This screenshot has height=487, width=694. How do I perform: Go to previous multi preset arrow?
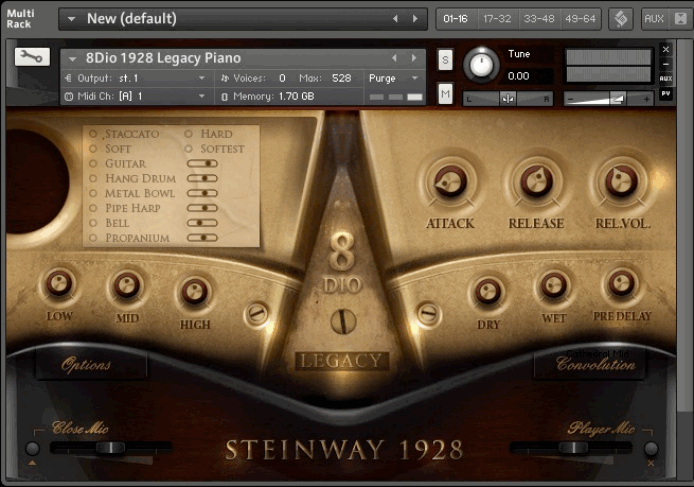pos(395,19)
